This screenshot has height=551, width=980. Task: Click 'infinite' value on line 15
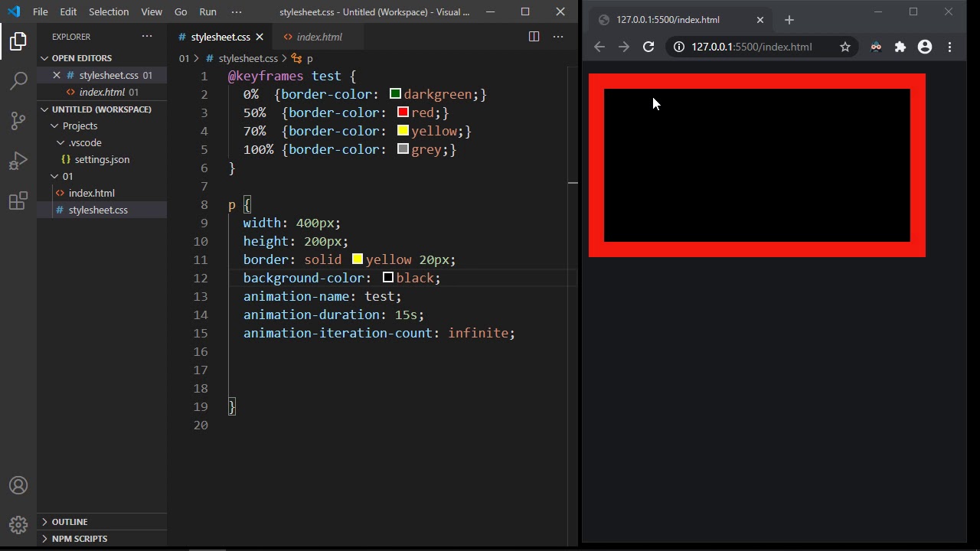(478, 333)
